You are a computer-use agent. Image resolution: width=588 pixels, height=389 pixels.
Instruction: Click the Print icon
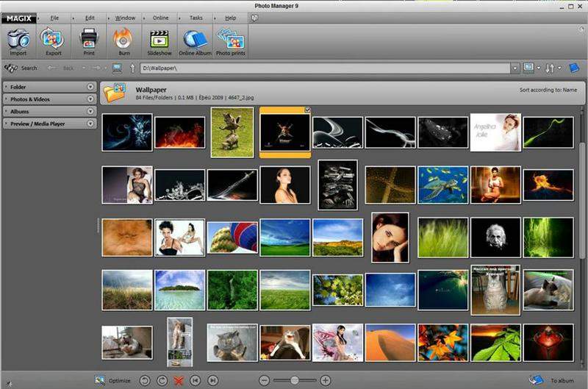(89, 39)
